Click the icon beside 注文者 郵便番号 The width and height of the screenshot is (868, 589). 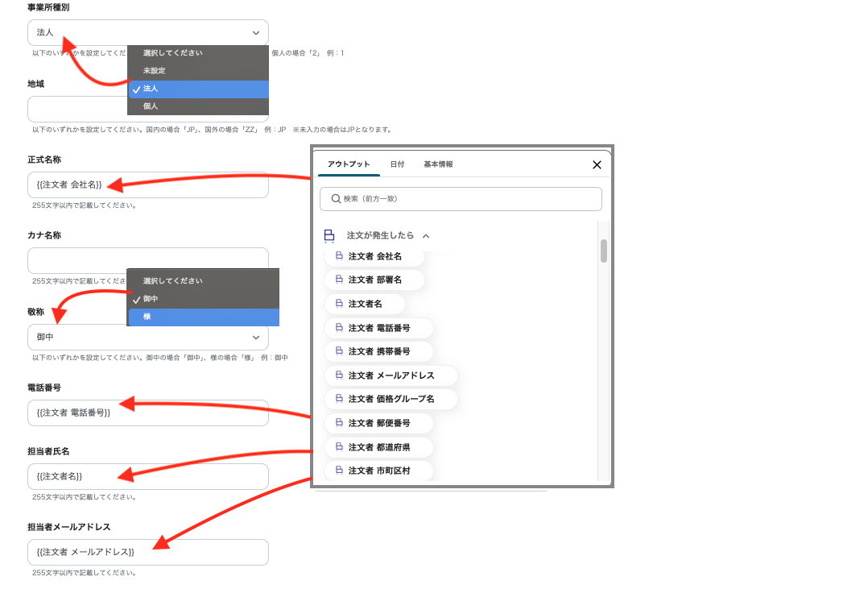coord(339,423)
